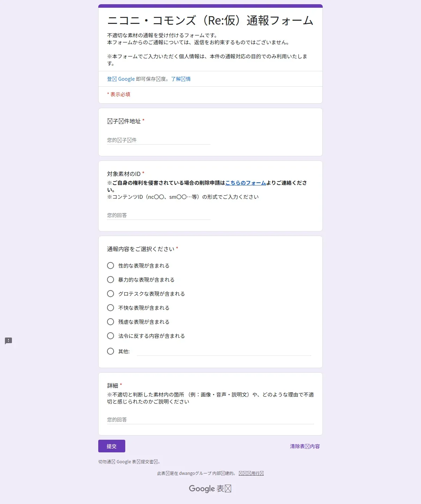This screenshot has height=504, width=421.
Task: Open the 了解详情 learn more link
Action: click(x=181, y=79)
